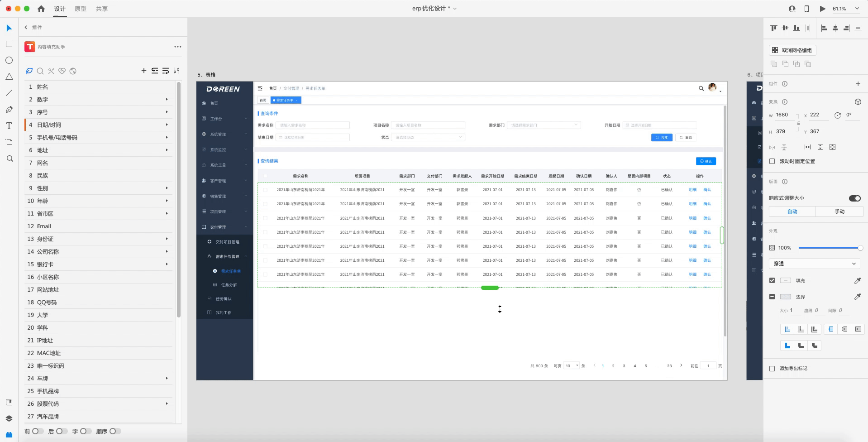Toggle the 字 switch
Screen dimensions: 868x442
pyautogui.click(x=86, y=431)
